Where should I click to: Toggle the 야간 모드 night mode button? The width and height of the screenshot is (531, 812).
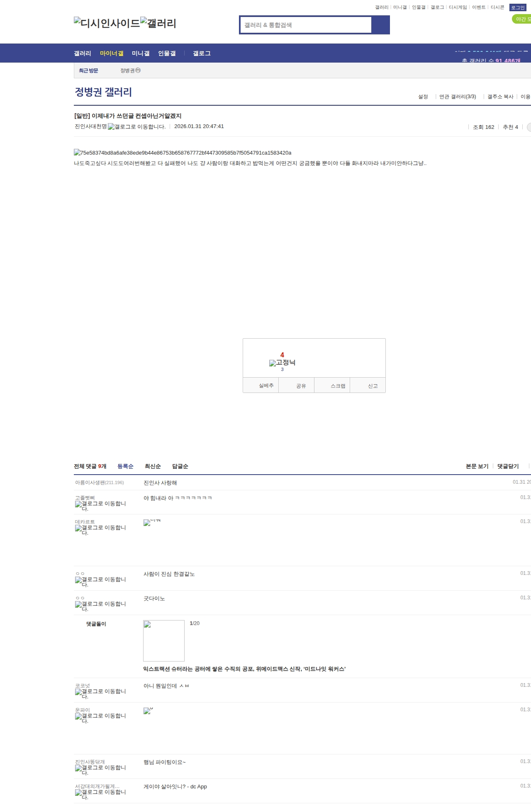coord(522,19)
